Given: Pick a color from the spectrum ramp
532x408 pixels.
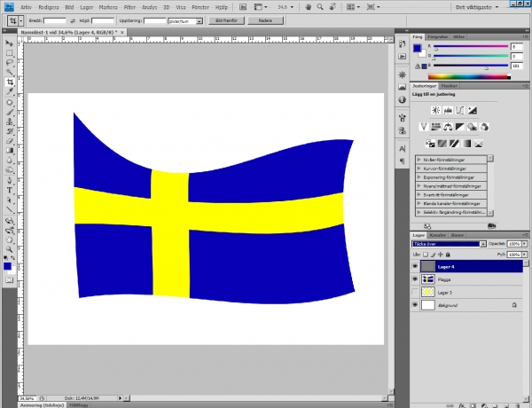Looking at the screenshot, I should [x=470, y=76].
